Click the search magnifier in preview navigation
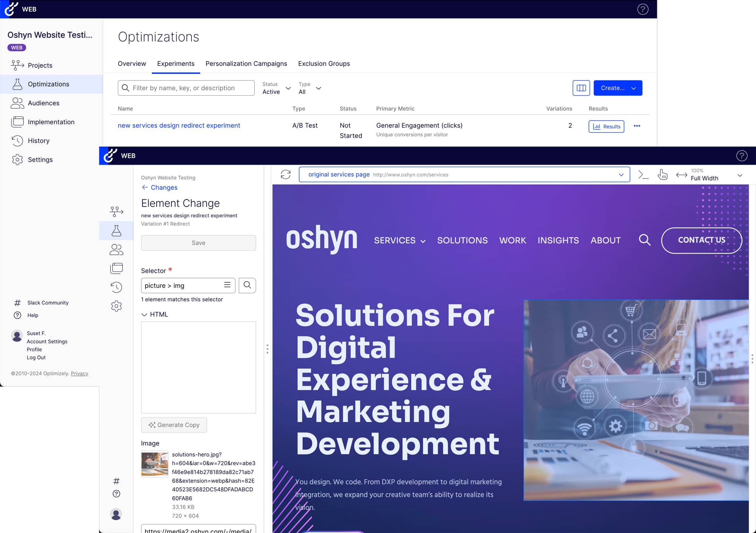The height and width of the screenshot is (533, 756). [x=644, y=240]
